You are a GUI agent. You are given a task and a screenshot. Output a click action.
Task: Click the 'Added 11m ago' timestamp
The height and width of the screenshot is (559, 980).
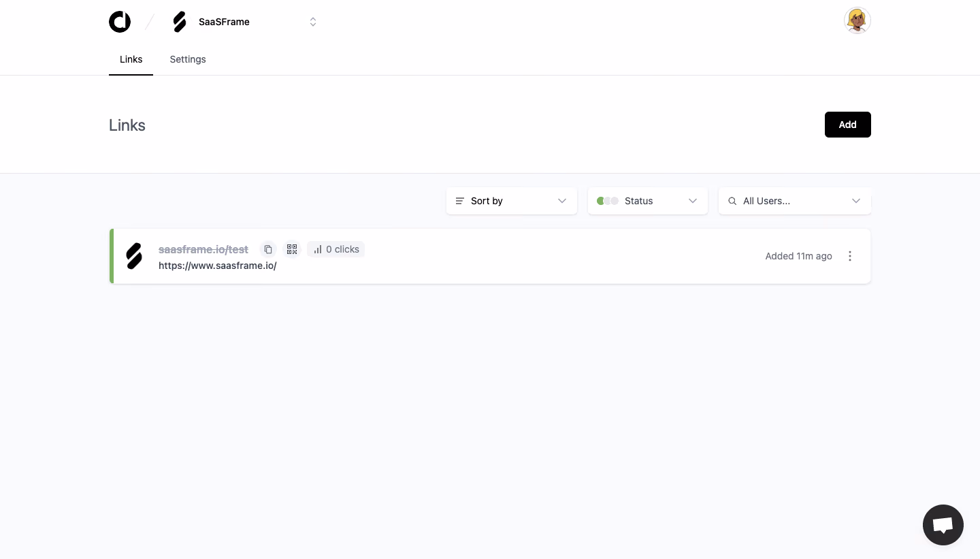(x=799, y=256)
